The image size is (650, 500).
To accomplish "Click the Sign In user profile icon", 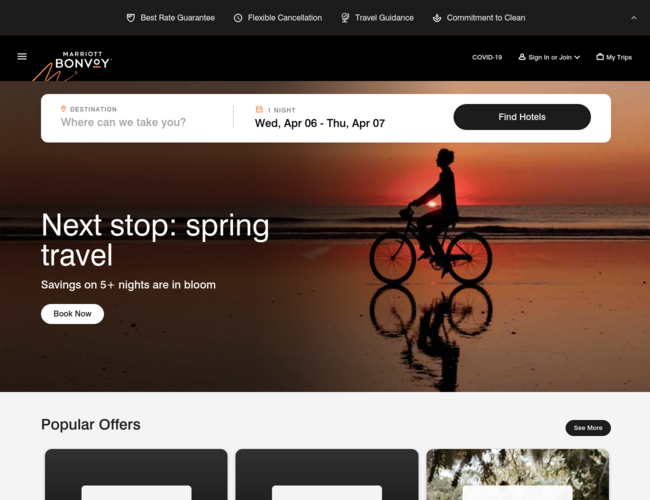I will 522,57.
